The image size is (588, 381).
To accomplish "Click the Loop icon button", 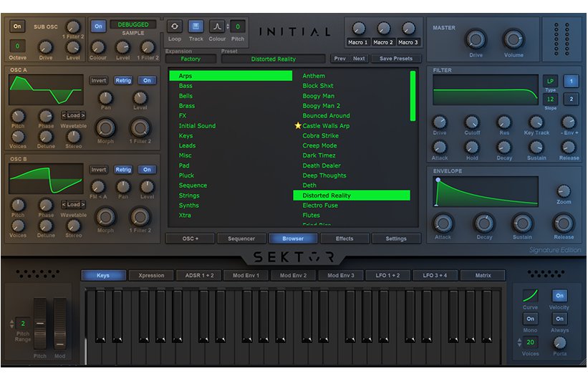I will (175, 26).
